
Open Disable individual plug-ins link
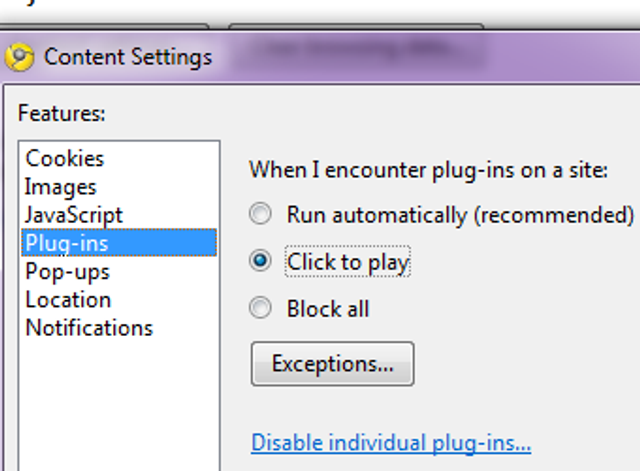click(391, 443)
